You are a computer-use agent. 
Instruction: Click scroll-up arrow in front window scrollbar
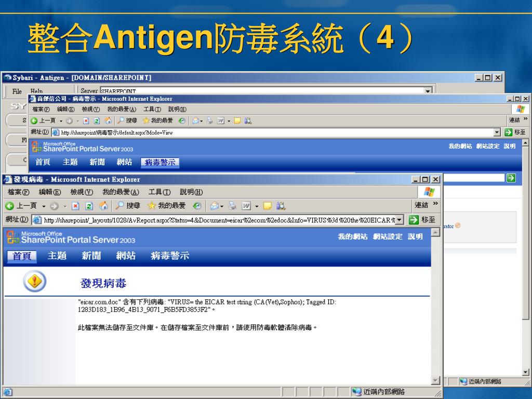pyautogui.click(x=436, y=233)
